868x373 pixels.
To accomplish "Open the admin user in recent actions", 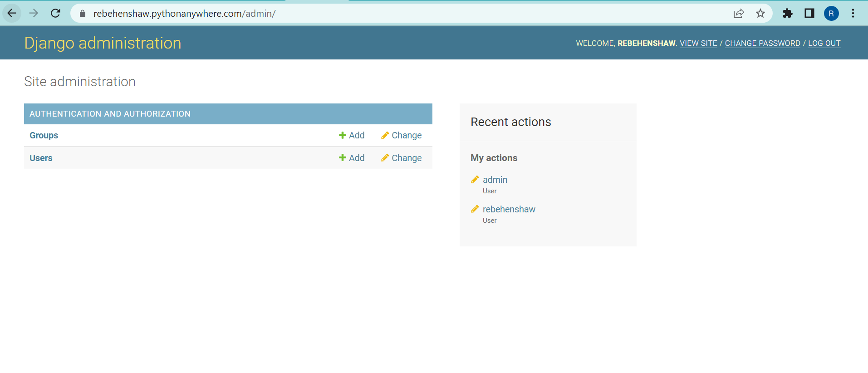I will 495,180.
